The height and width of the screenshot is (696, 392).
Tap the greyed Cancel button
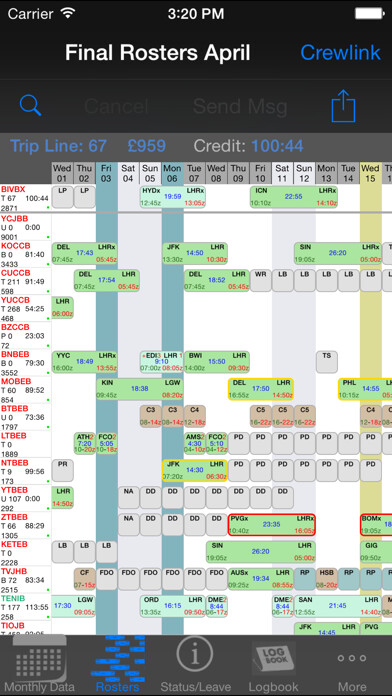coord(116,107)
